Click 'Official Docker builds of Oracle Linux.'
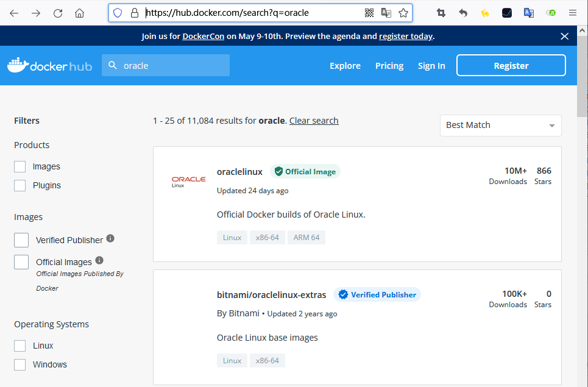588x387 pixels. [291, 215]
